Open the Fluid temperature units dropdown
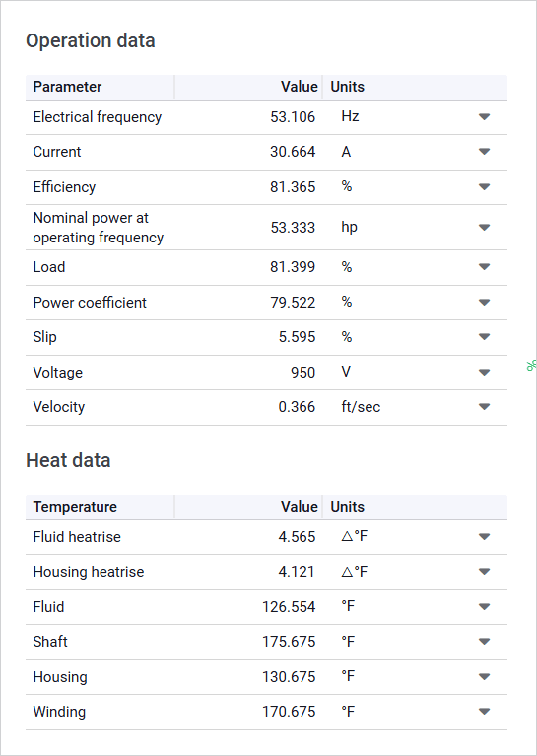Image resolution: width=537 pixels, height=756 pixels. pos(484,606)
